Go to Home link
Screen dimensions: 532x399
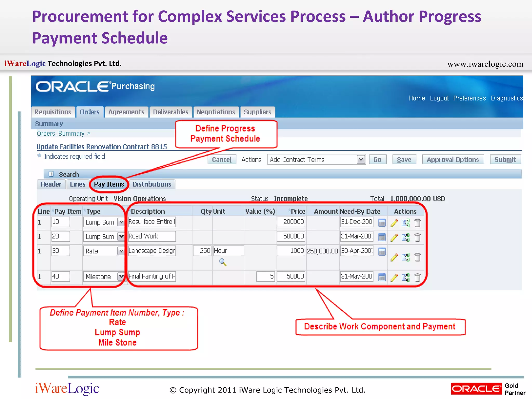pyautogui.click(x=417, y=98)
